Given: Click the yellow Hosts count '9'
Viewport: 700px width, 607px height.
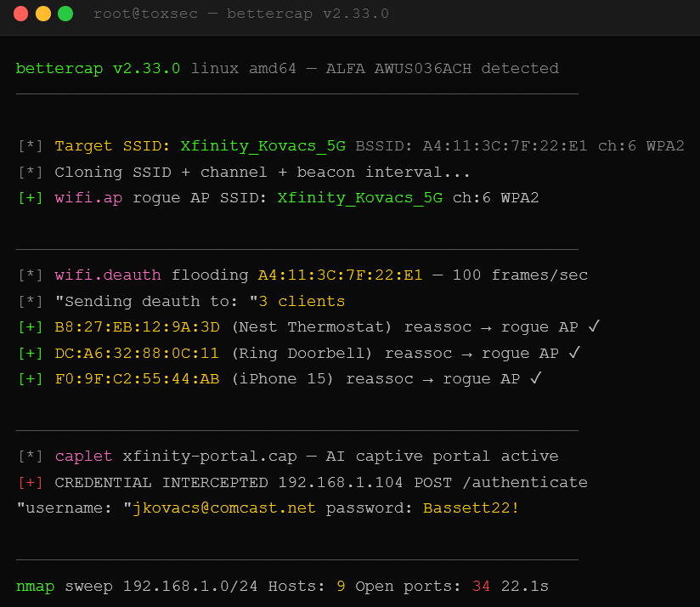Looking at the screenshot, I should [x=341, y=586].
